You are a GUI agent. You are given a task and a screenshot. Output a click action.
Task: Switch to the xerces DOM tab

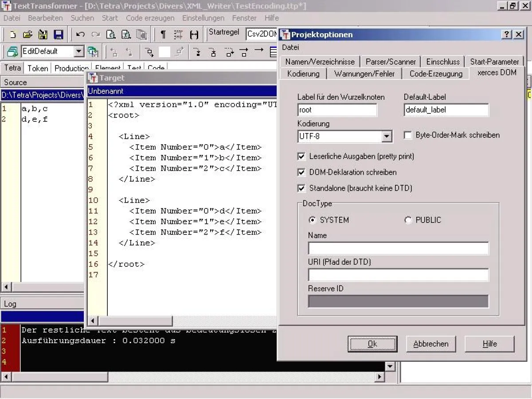pos(497,73)
